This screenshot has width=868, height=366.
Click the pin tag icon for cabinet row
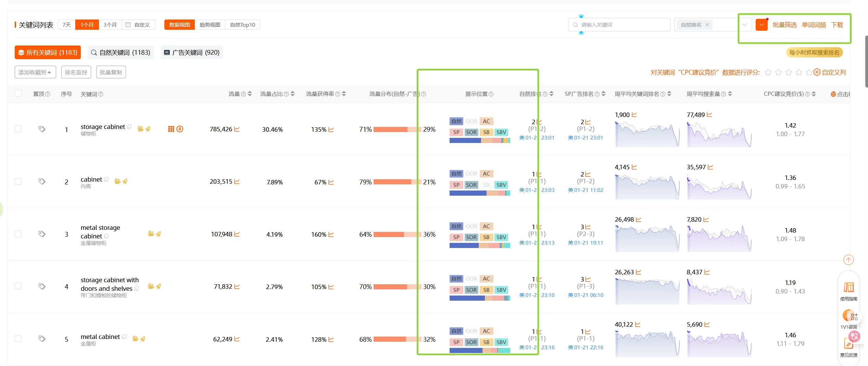point(42,181)
